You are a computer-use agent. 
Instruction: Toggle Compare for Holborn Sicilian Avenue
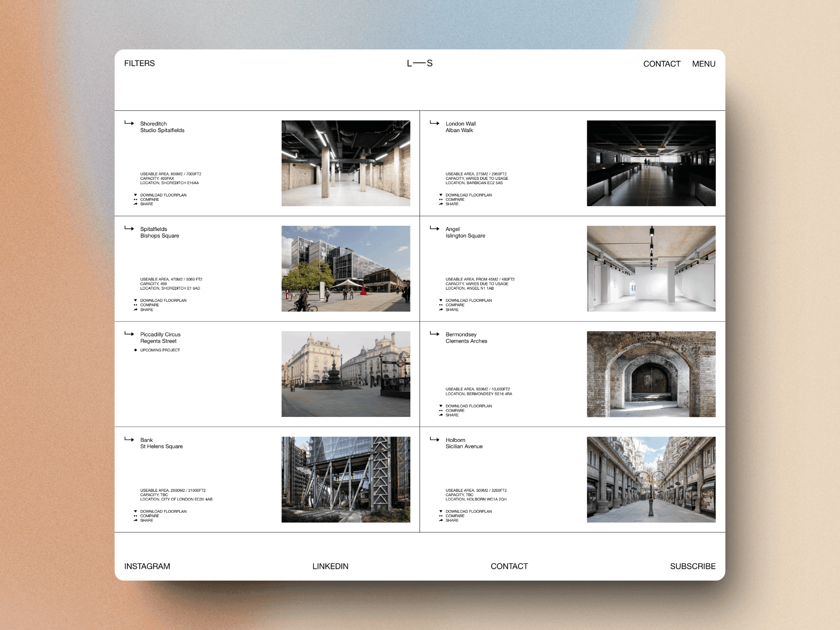(x=441, y=516)
